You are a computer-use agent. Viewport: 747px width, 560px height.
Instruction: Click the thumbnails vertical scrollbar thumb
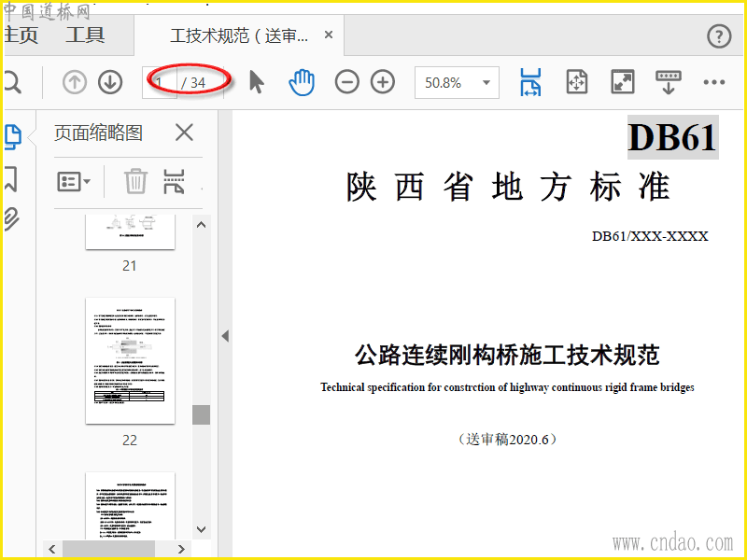tap(201, 414)
